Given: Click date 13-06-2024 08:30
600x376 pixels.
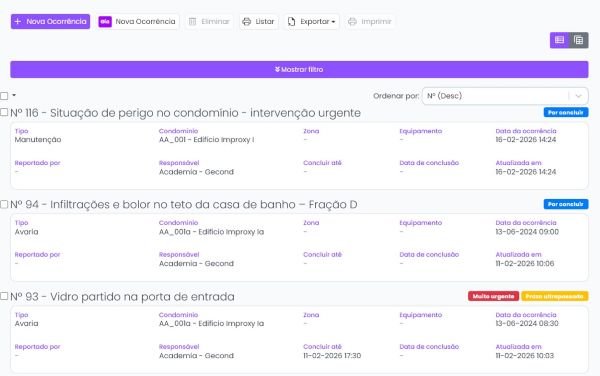Looking at the screenshot, I should pyautogui.click(x=527, y=324).
